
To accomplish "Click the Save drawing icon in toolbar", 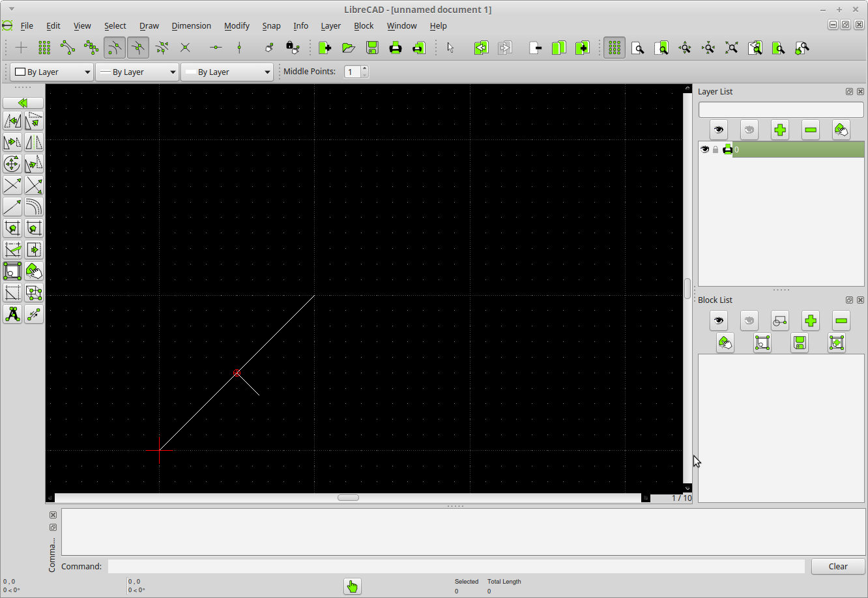I will 372,48.
